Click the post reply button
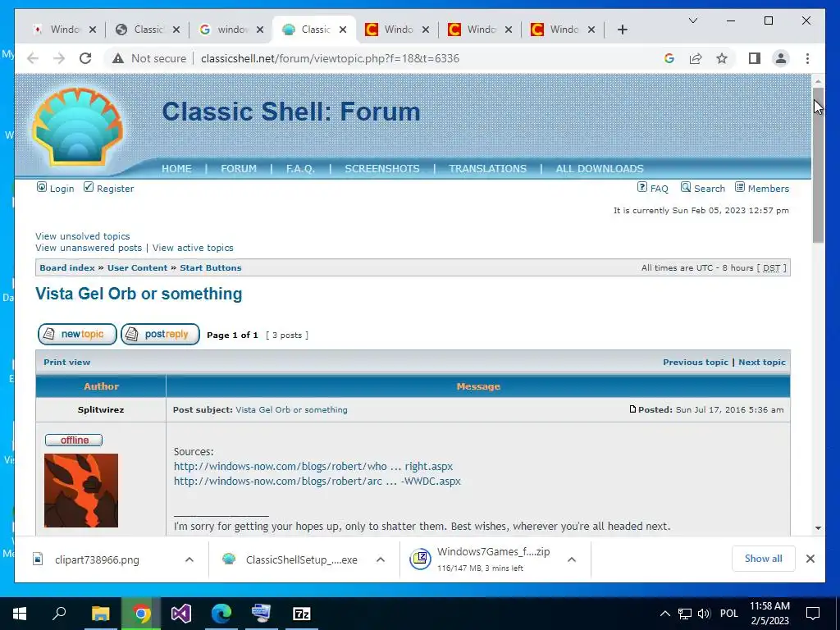Image resolution: width=840 pixels, height=630 pixels. tap(160, 335)
